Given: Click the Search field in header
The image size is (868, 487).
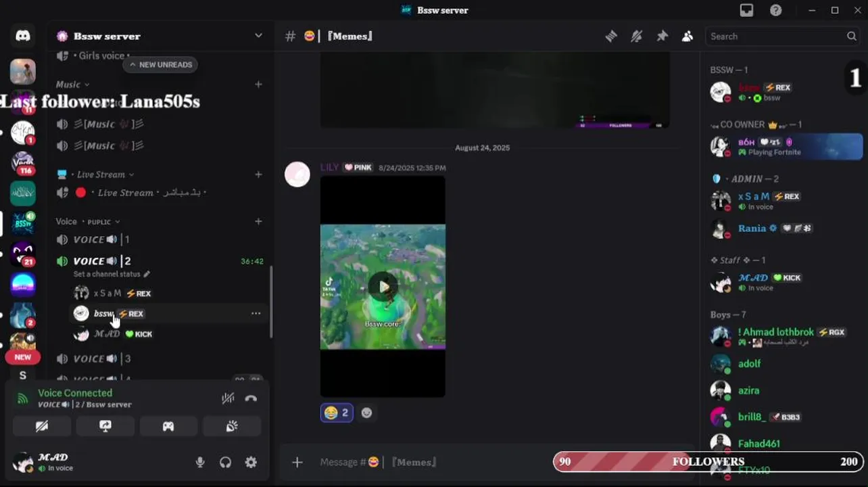Looking at the screenshot, I should tap(783, 37).
